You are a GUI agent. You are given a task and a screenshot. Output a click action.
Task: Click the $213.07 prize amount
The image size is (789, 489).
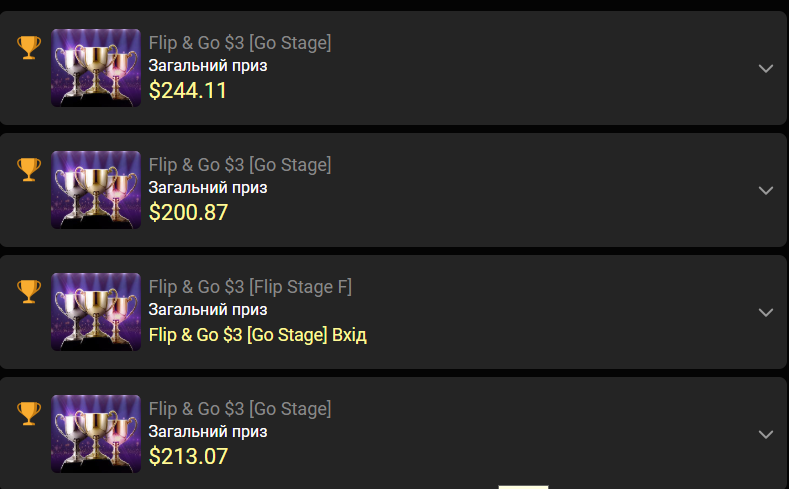tap(188, 456)
